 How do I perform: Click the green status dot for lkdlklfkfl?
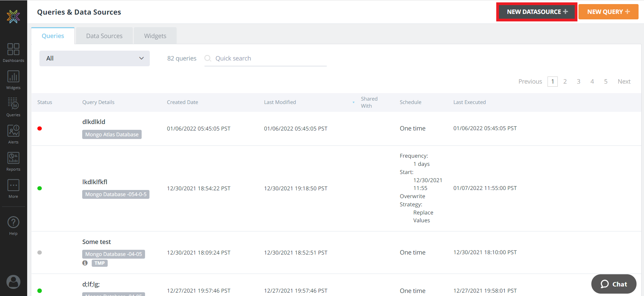click(39, 188)
